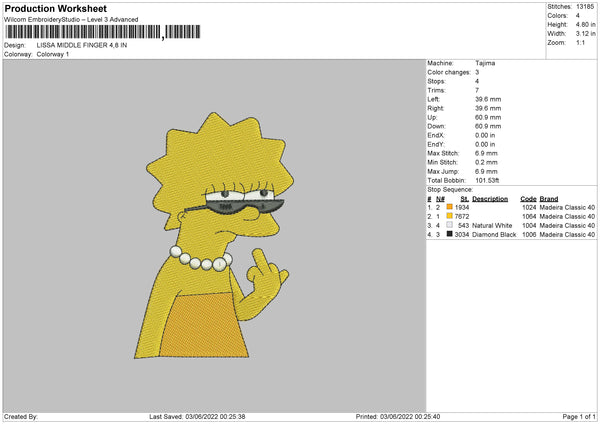Click the Page 1 of 1 indicator
The width and height of the screenshot is (600, 424).
coord(579,417)
